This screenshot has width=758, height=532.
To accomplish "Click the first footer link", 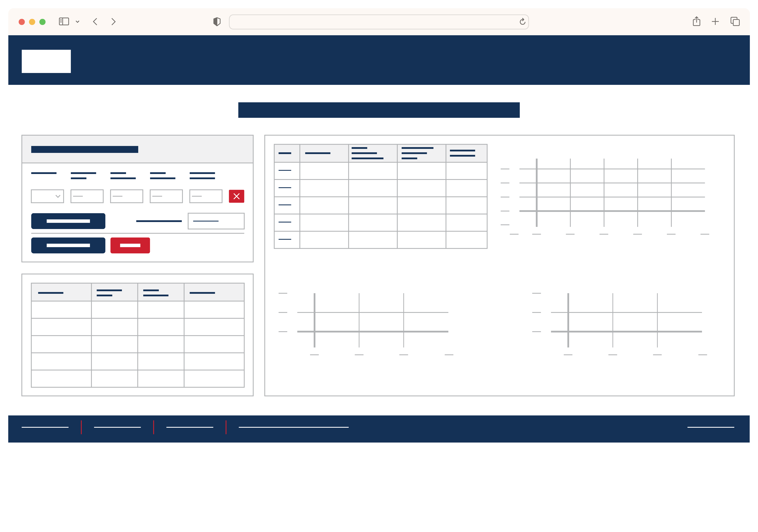I will click(45, 427).
